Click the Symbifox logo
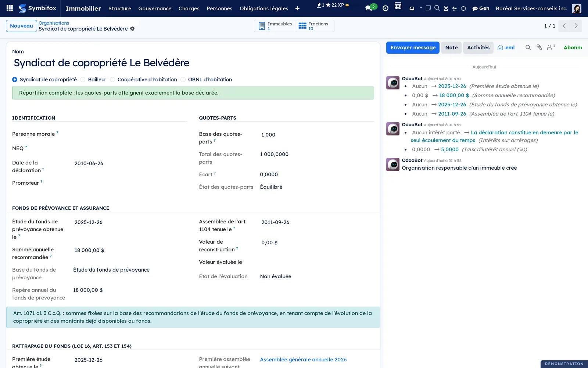 click(37, 8)
